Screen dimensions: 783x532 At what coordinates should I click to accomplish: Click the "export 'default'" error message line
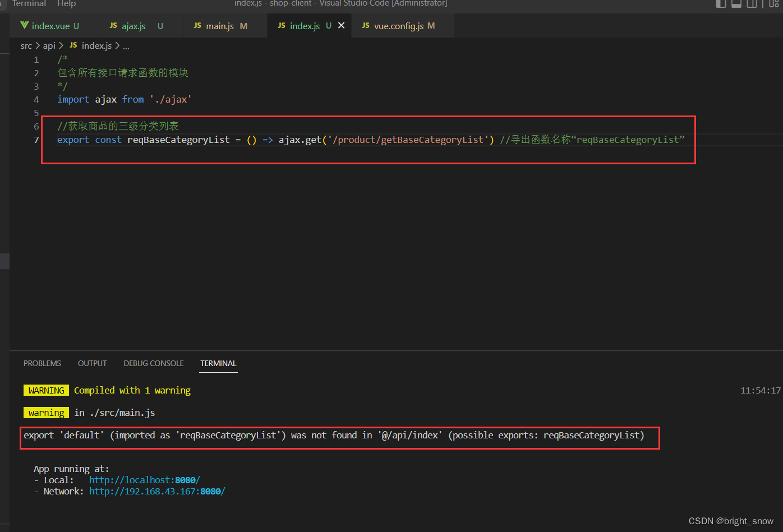334,436
